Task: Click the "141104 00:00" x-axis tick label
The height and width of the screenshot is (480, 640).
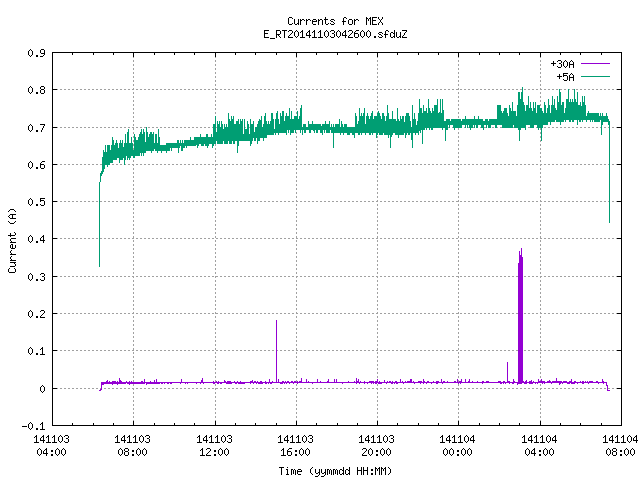Action: coord(457,446)
